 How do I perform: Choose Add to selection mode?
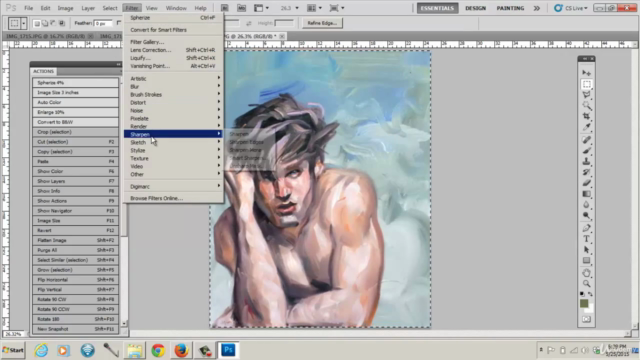click(45, 23)
